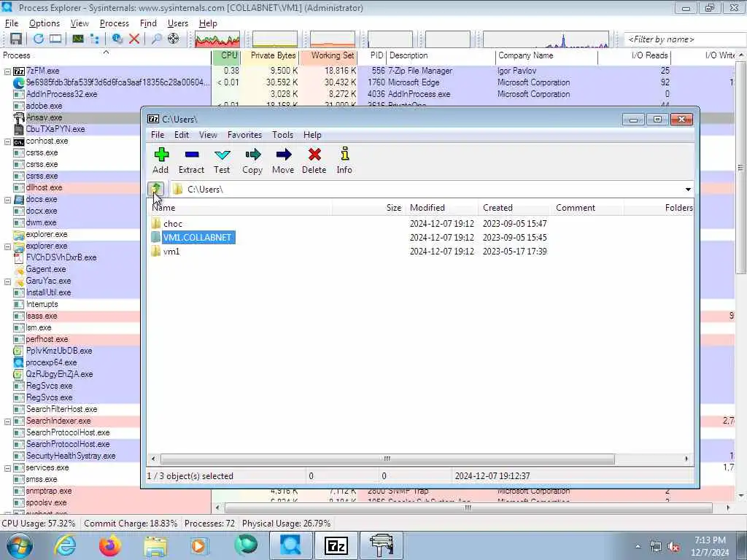Sort 7-Zip list by Created column
The width and height of the screenshot is (747, 560).
pos(514,208)
